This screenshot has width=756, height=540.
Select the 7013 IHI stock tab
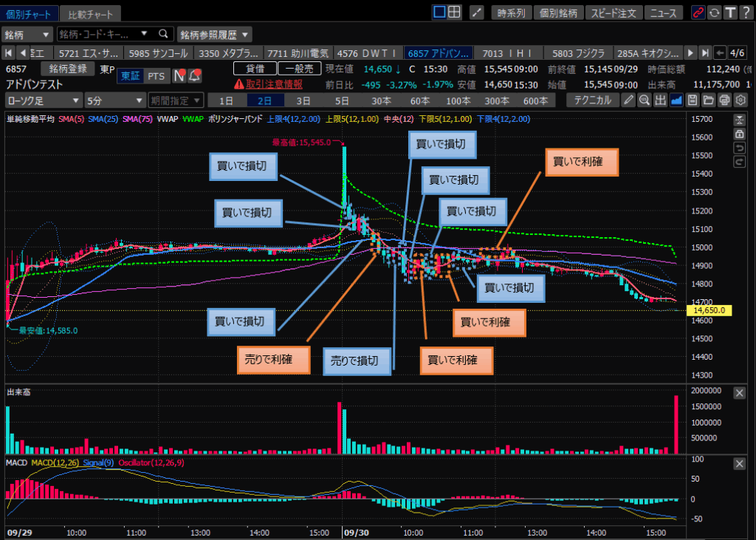[x=508, y=53]
